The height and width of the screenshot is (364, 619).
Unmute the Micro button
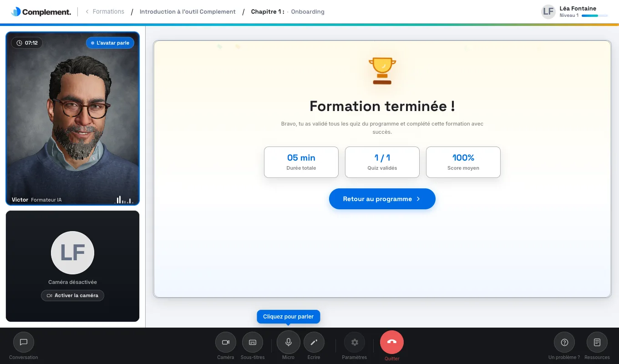click(289, 342)
